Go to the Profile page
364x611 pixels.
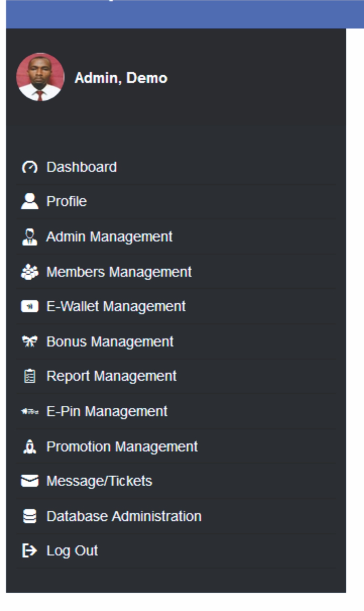tap(67, 201)
